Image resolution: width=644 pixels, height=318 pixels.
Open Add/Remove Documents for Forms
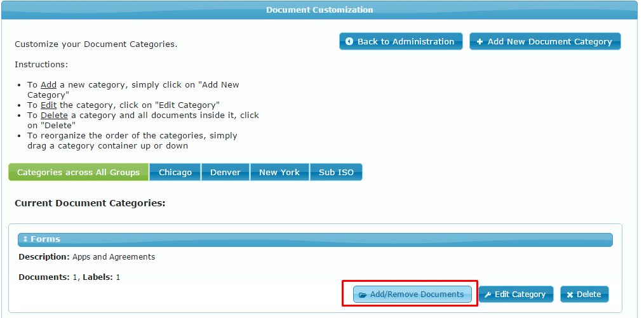coord(412,295)
